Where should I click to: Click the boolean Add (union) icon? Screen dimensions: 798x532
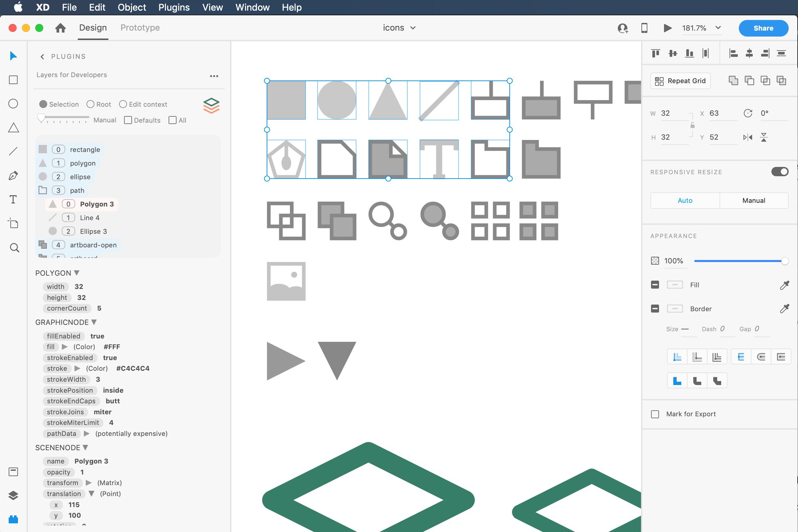click(x=733, y=80)
